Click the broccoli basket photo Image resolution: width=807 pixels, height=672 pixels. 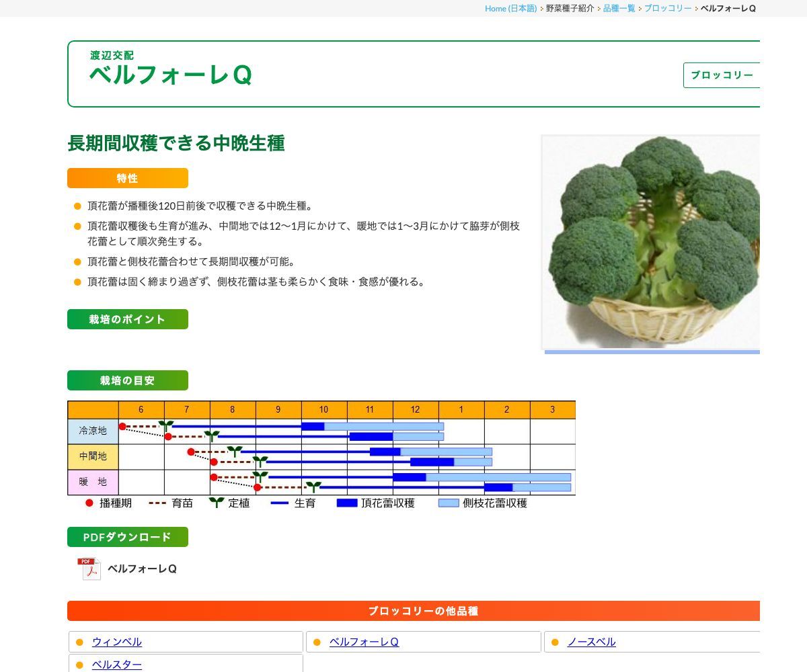(x=650, y=242)
